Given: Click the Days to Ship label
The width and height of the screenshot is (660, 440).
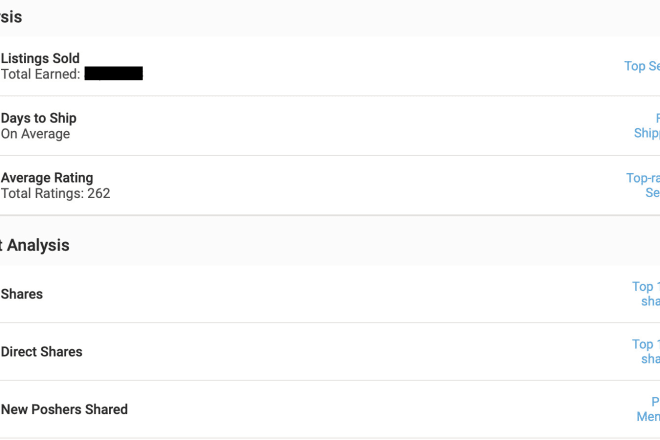Looking at the screenshot, I should click(x=39, y=118).
